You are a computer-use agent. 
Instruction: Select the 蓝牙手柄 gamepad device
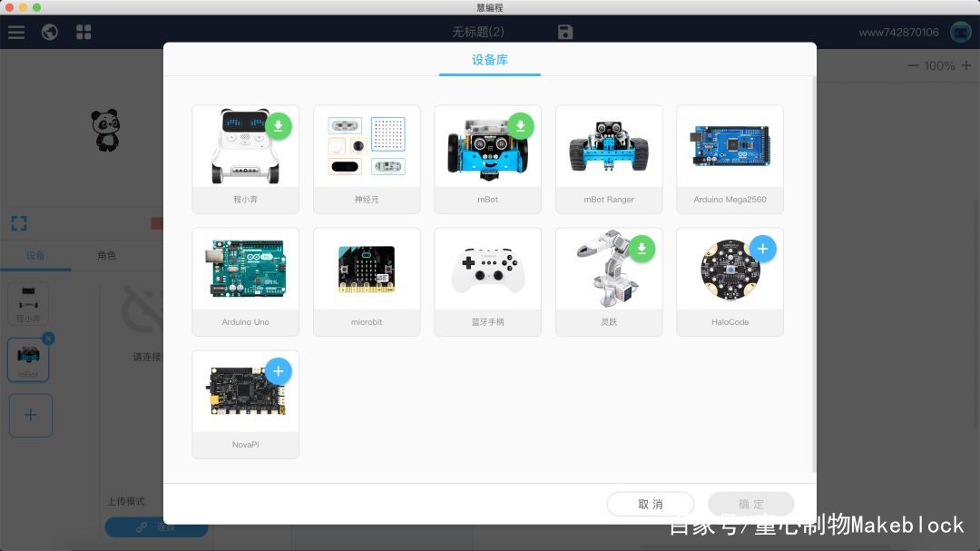pos(487,282)
